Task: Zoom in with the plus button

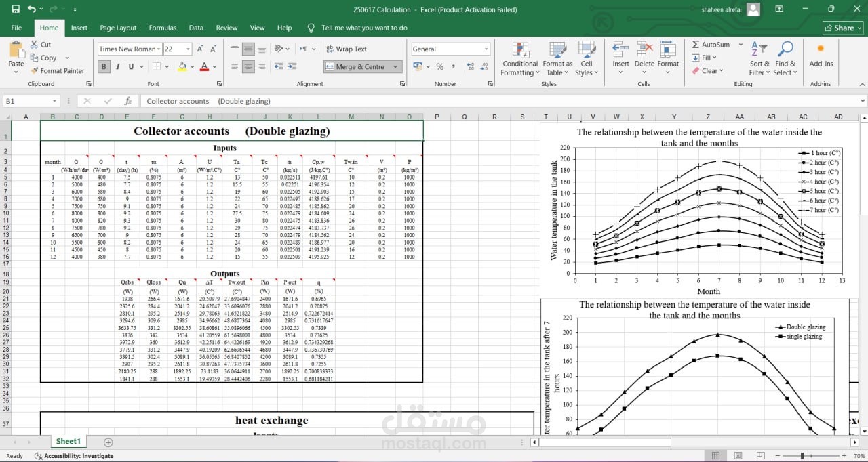Action: point(843,456)
